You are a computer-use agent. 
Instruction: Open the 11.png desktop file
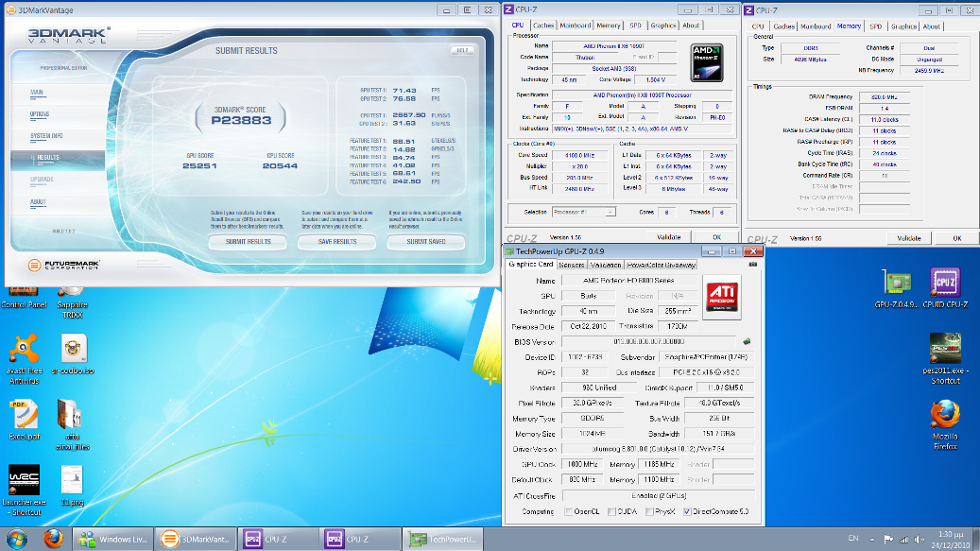(x=73, y=486)
